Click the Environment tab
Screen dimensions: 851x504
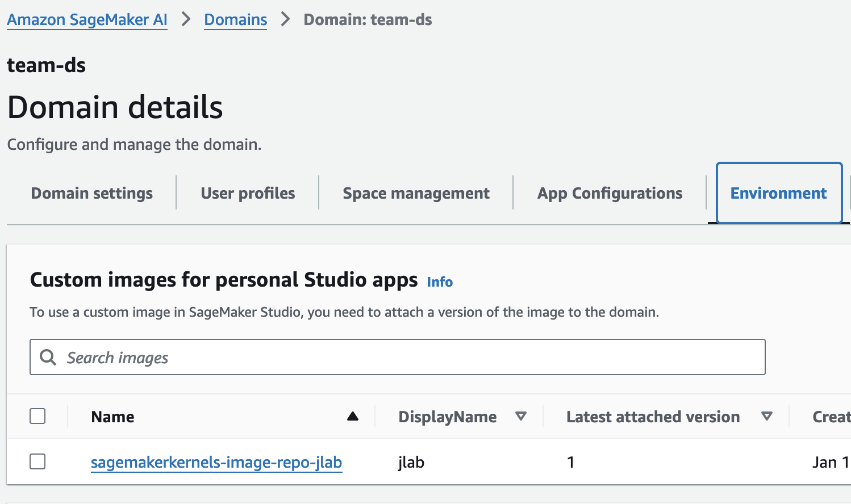[778, 194]
